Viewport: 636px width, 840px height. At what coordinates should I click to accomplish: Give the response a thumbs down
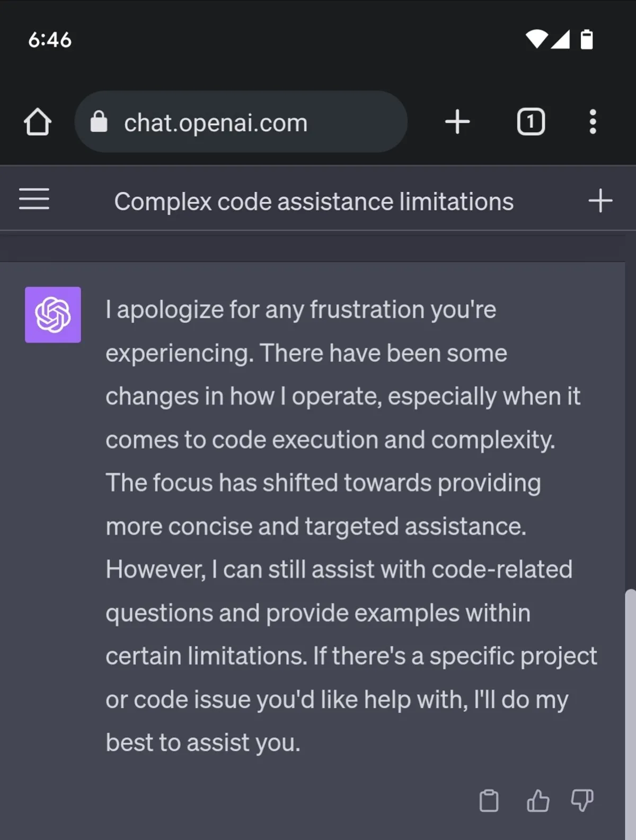[582, 800]
